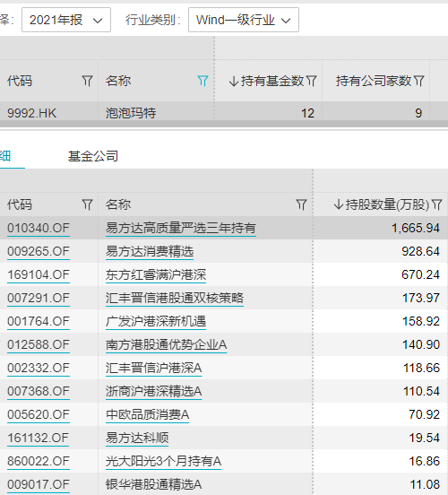Viewport: 448px width, 495px height.
Task: Filter the lower 名称 fund column
Action: click(x=302, y=204)
